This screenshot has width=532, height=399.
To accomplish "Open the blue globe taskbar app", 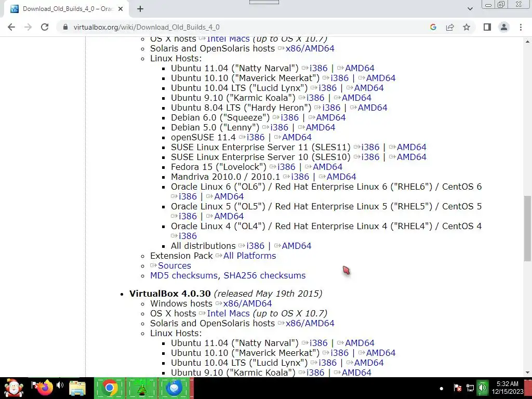I will click(174, 388).
